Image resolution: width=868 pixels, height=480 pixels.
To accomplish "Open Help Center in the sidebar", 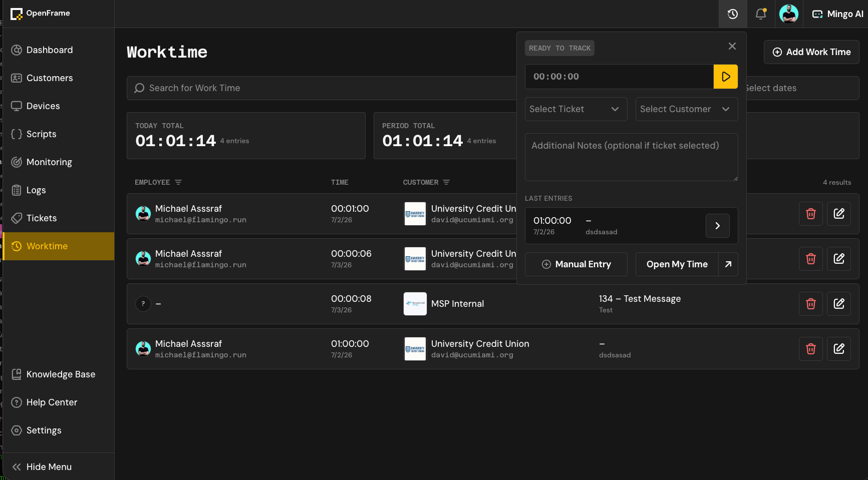I will (x=59, y=402).
